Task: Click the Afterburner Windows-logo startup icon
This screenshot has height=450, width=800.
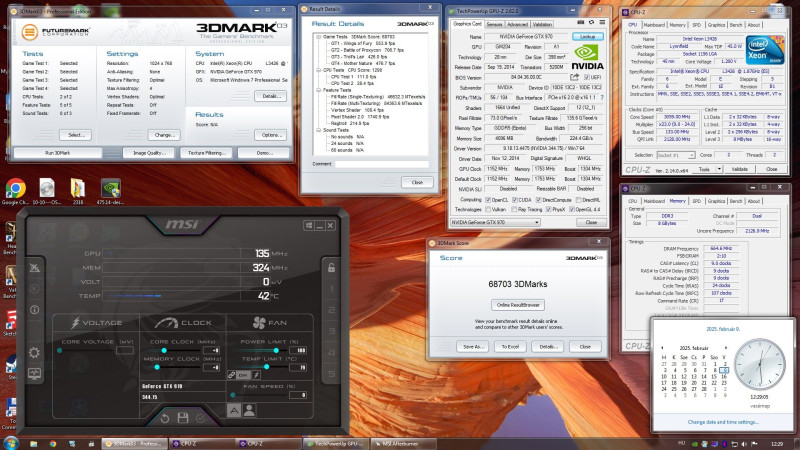Action: tap(309, 226)
